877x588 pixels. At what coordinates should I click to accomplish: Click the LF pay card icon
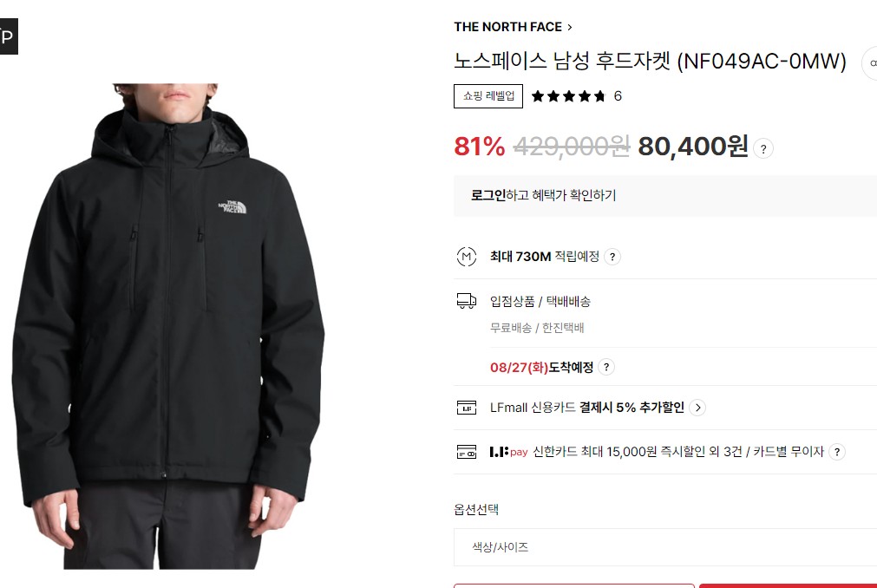[467, 452]
